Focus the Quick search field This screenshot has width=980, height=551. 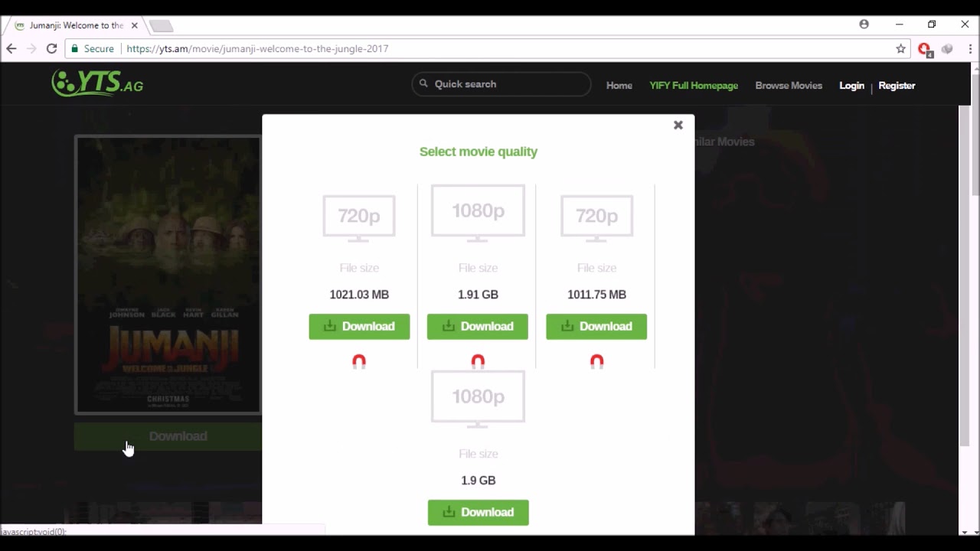(x=501, y=84)
